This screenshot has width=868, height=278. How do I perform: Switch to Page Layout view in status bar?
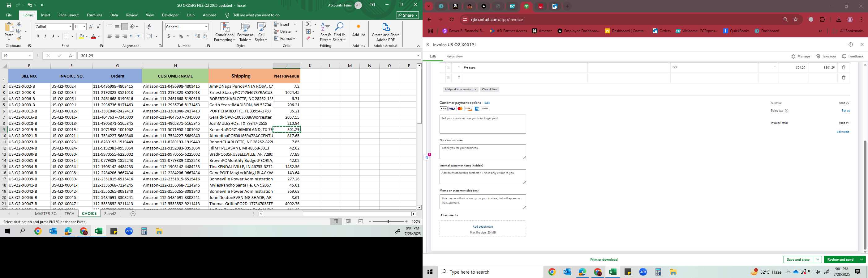click(x=348, y=221)
